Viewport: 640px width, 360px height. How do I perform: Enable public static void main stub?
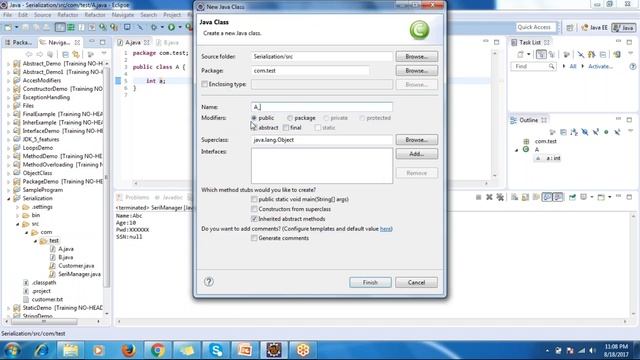[x=254, y=199]
